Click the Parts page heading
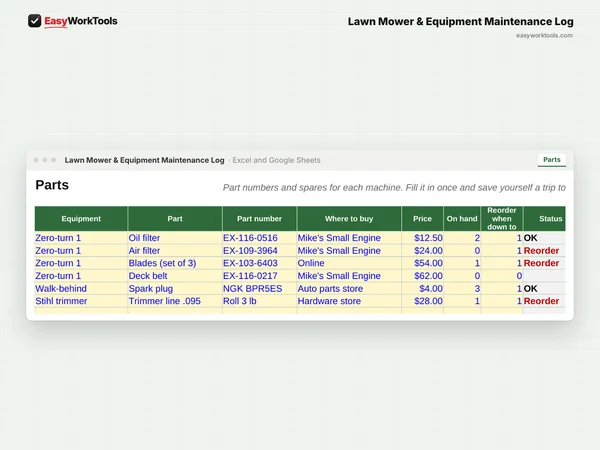This screenshot has height=450, width=600. 52,185
